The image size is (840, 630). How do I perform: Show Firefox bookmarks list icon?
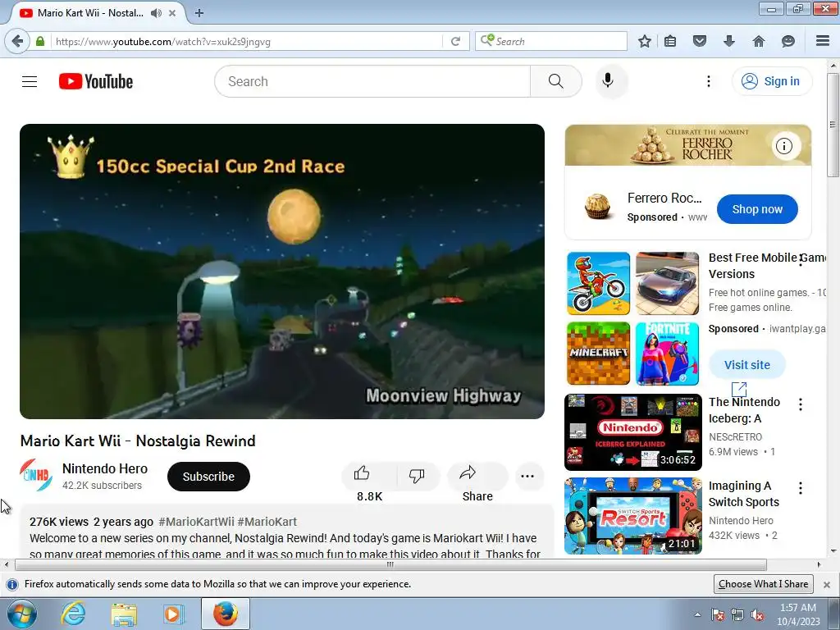click(x=669, y=41)
